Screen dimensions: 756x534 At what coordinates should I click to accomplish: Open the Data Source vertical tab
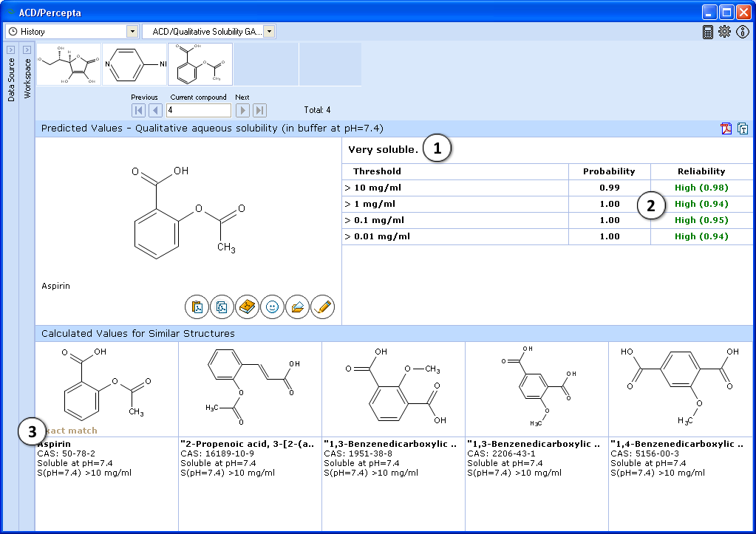click(11, 80)
